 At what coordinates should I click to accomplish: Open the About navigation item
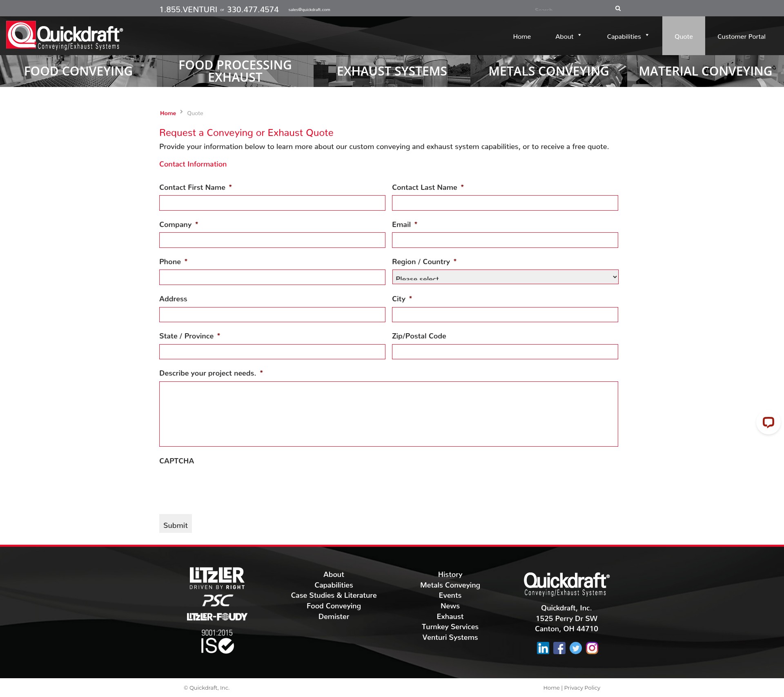(x=564, y=37)
